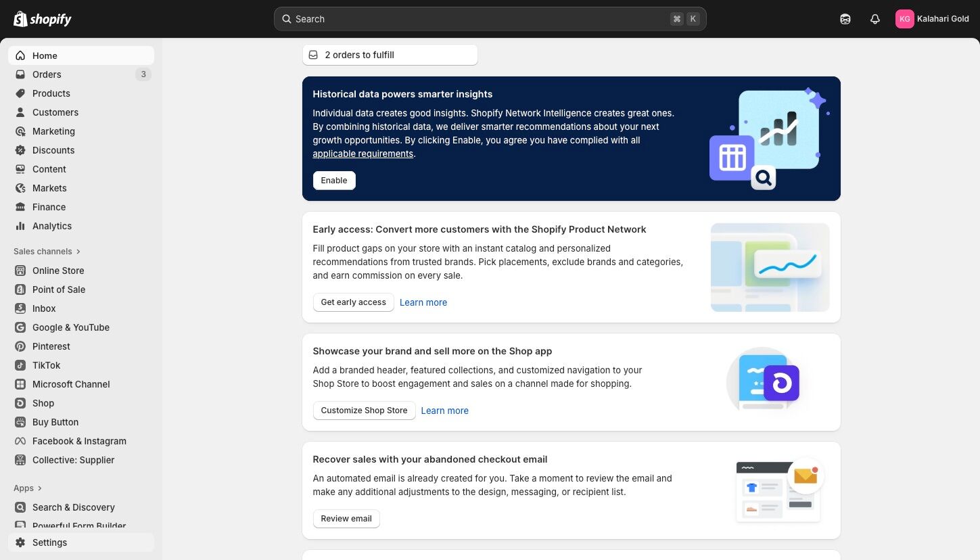Click the Analytics bar chart icon
980x560 pixels.
20,226
